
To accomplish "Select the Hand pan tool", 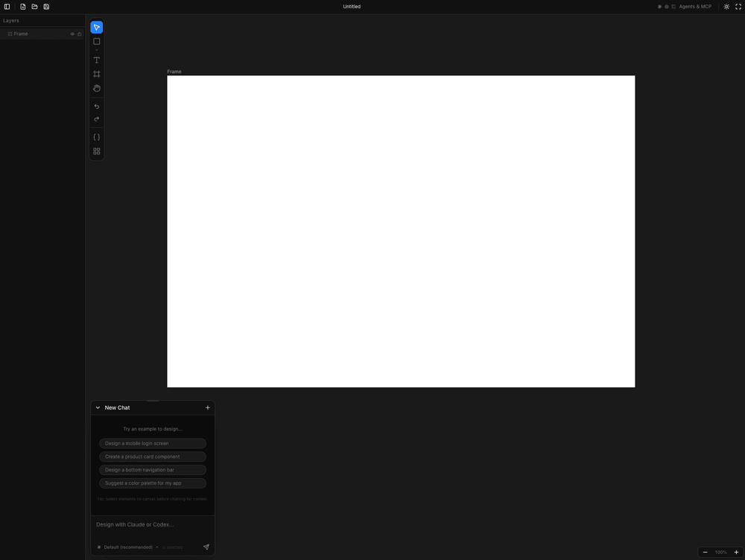I will (96, 89).
